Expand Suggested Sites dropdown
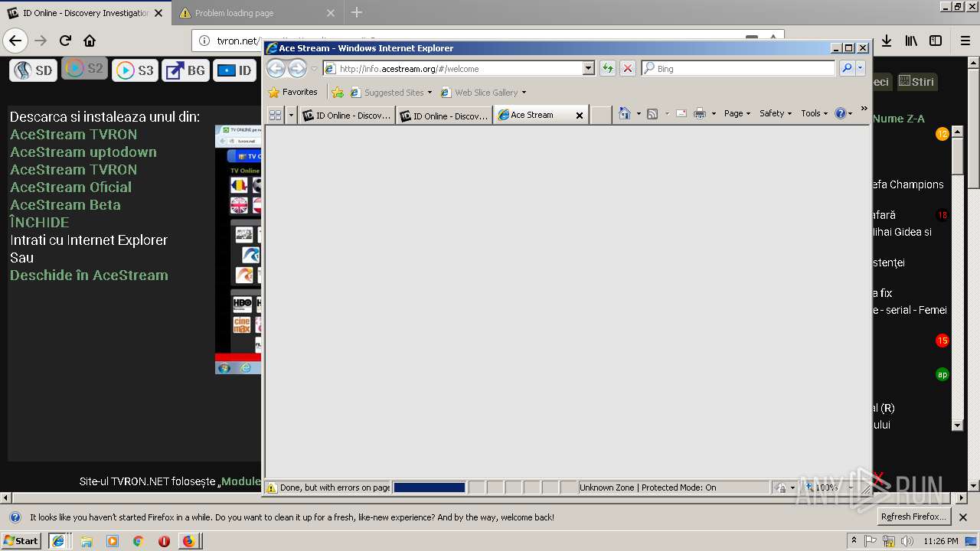 pos(430,93)
